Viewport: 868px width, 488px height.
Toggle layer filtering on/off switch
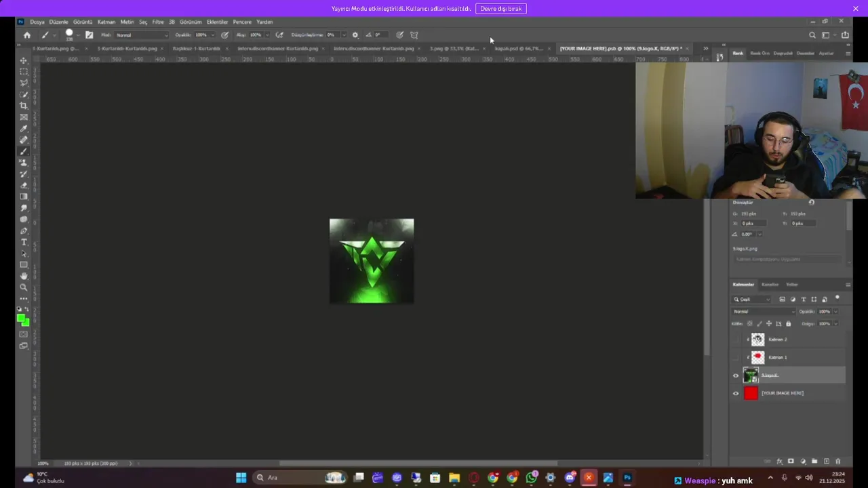837,298
